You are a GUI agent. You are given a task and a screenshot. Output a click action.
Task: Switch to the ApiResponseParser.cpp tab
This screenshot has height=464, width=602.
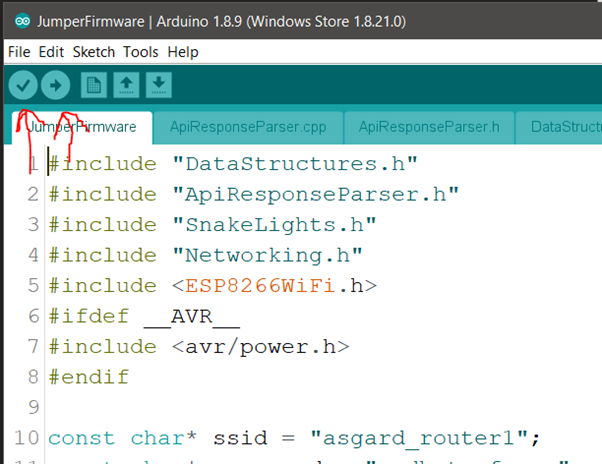[248, 127]
